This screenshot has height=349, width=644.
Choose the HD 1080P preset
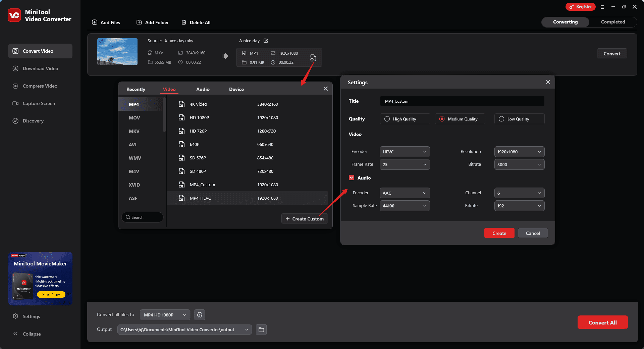[247, 117]
